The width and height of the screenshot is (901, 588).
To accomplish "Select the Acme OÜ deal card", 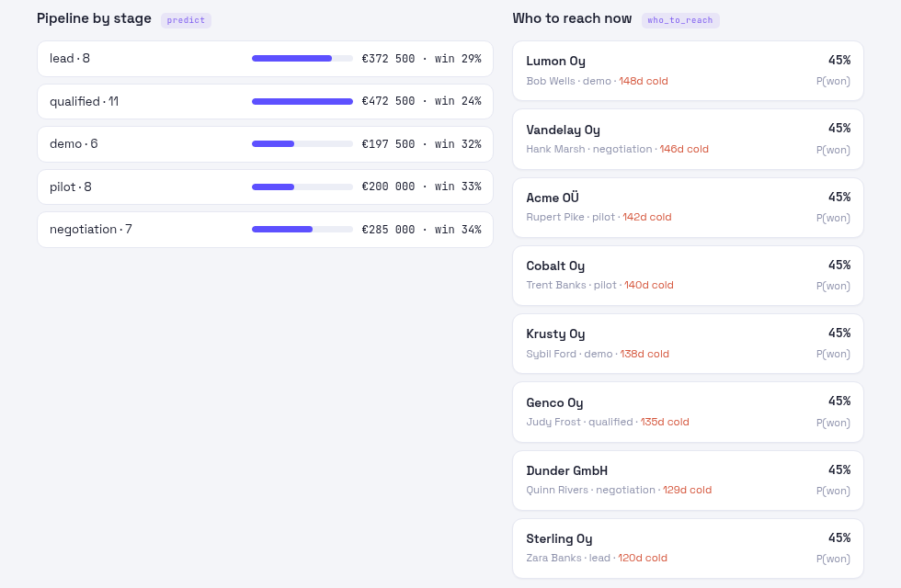I will tap(688, 208).
